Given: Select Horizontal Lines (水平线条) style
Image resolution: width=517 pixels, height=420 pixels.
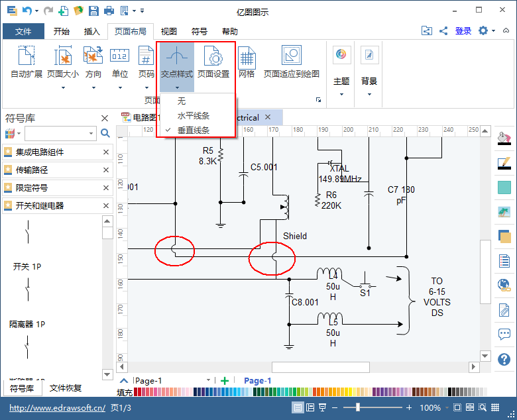Looking at the screenshot, I should 198,116.
